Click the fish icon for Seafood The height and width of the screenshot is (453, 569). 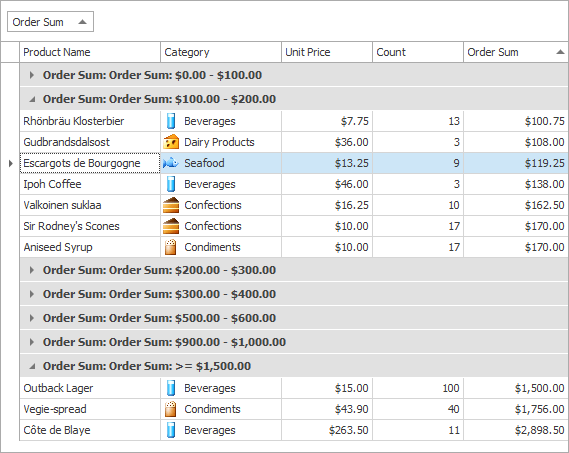point(171,163)
